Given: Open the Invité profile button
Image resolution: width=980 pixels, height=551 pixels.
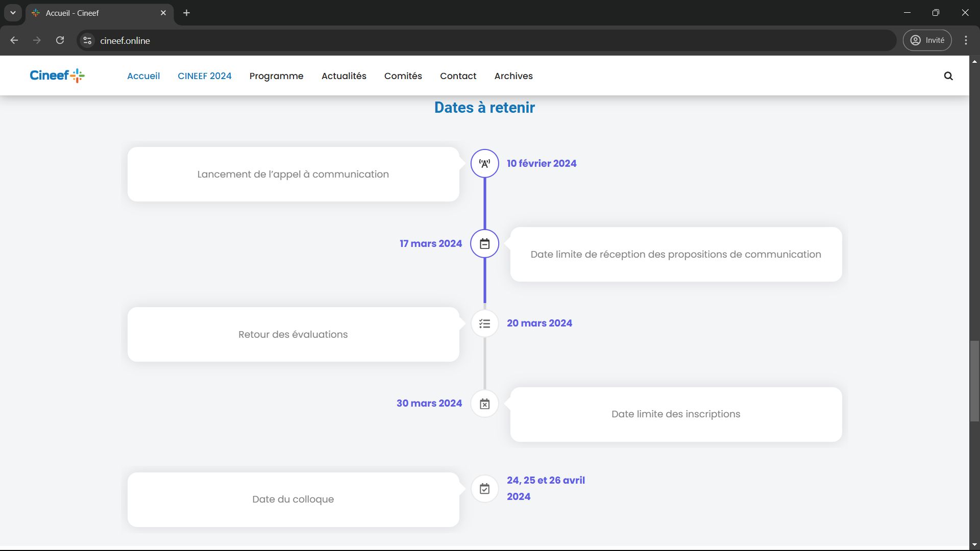Looking at the screenshot, I should 927,40.
